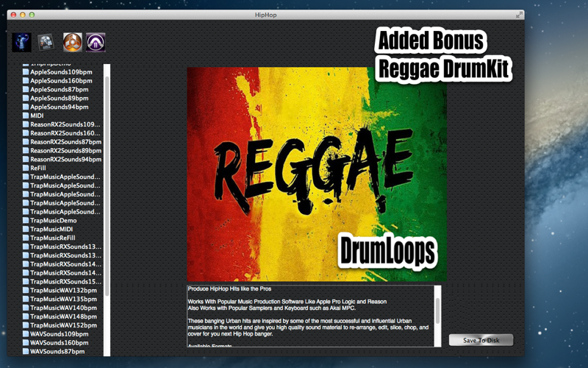Select the MIDI folder
This screenshot has height=368, width=588.
33,116
